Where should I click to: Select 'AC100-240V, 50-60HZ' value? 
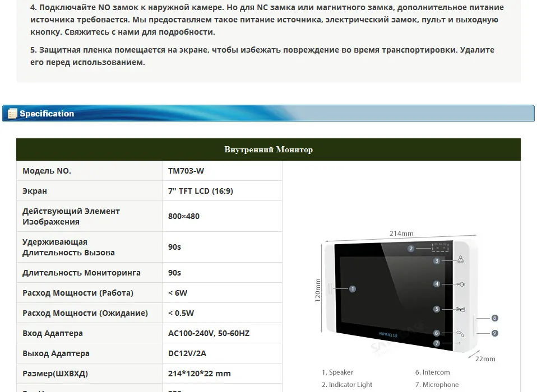point(209,333)
